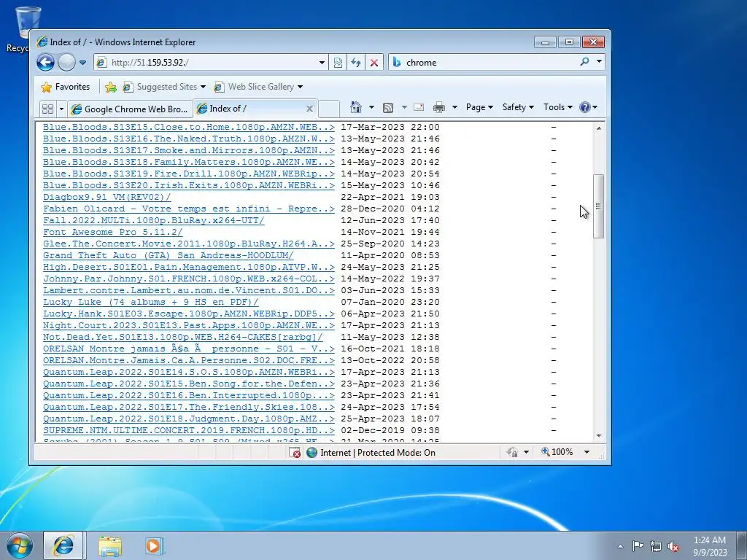The image size is (747, 560).
Task: Click the scrollbar down arrow
Action: (599, 436)
